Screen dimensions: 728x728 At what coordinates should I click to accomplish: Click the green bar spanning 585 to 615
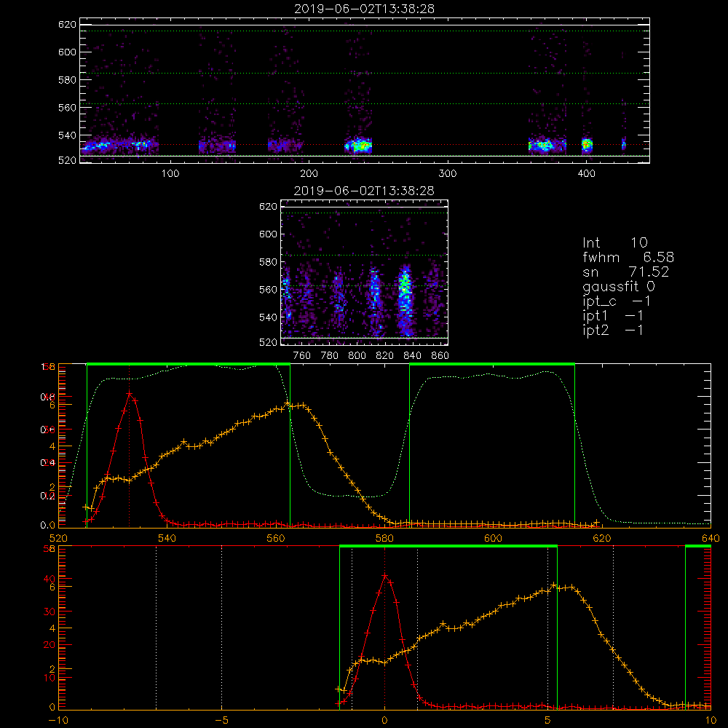coord(492,365)
